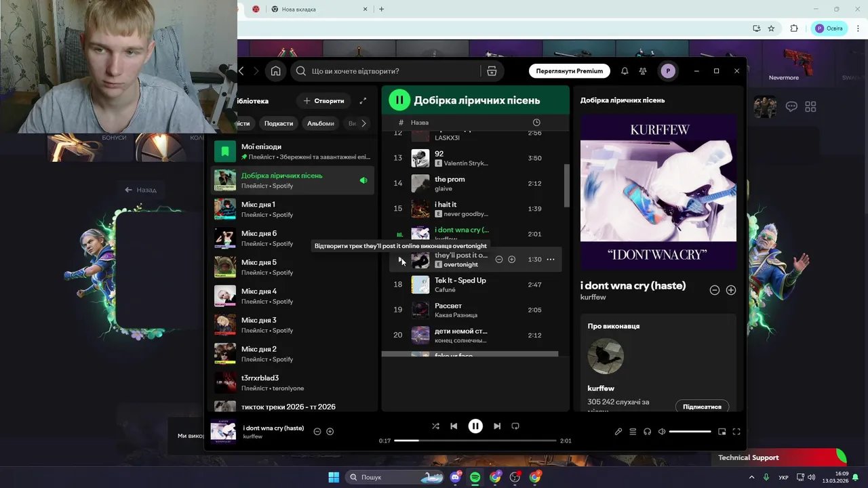Open the browser tab 'Нова вкладка'
The width and height of the screenshot is (868, 488).
[x=319, y=9]
